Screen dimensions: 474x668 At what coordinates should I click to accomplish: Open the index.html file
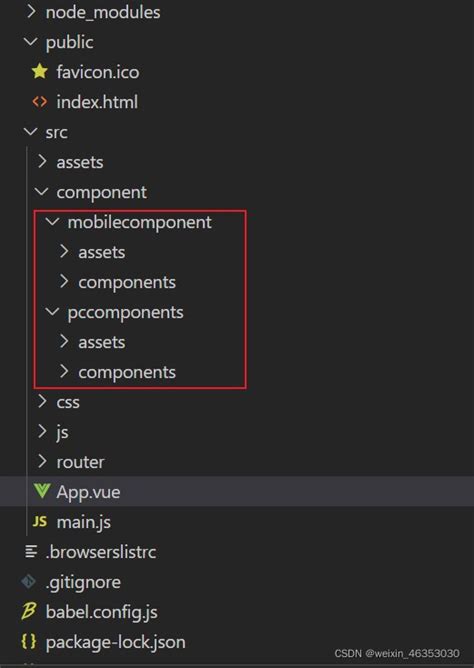(x=97, y=102)
